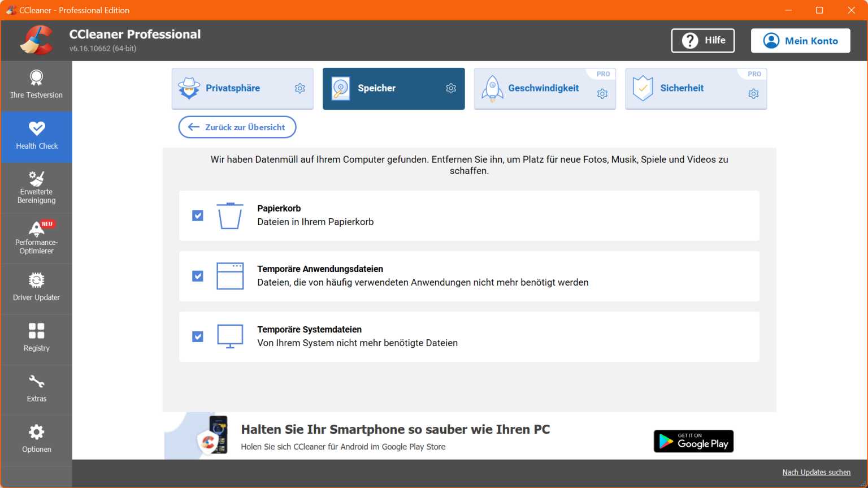Open the Registry cleaner
This screenshot has width=868, height=488.
click(x=36, y=338)
